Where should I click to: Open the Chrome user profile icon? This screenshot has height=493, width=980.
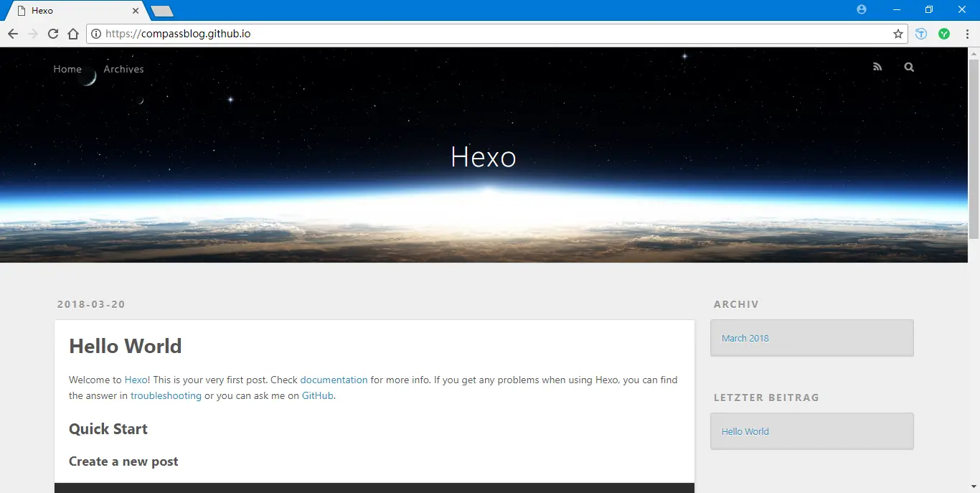[x=862, y=10]
